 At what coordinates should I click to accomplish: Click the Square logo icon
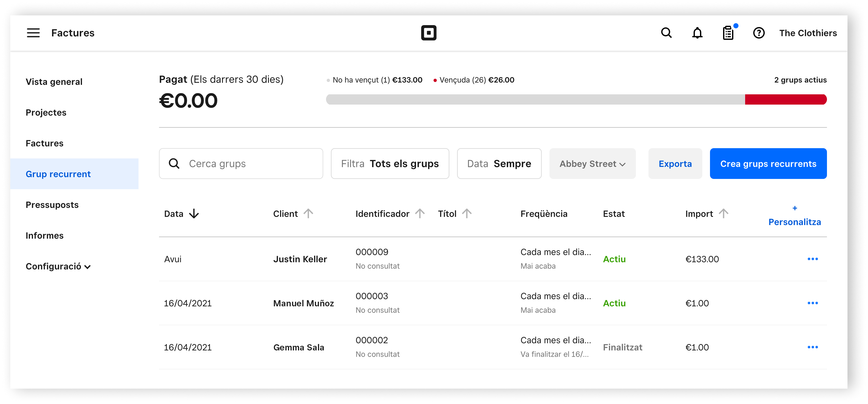pos(429,33)
